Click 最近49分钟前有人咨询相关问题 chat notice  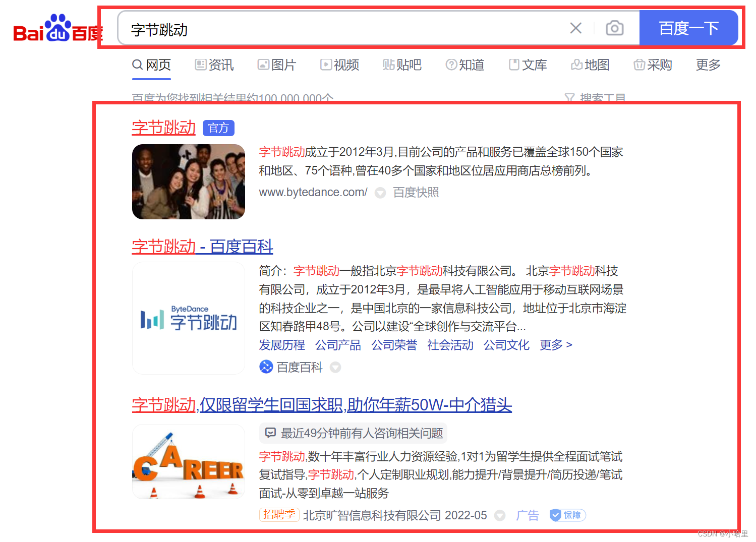353,433
